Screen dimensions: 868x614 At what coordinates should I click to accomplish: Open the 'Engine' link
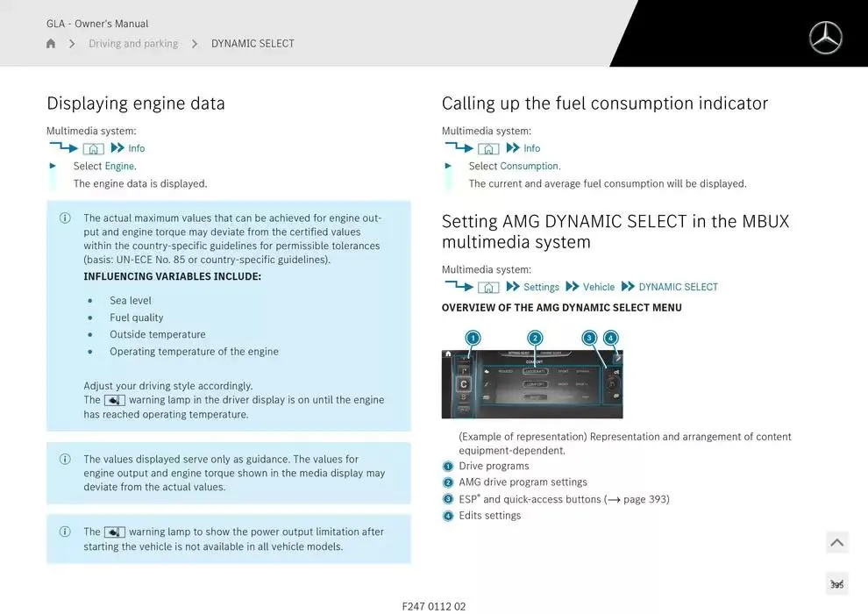(x=119, y=167)
